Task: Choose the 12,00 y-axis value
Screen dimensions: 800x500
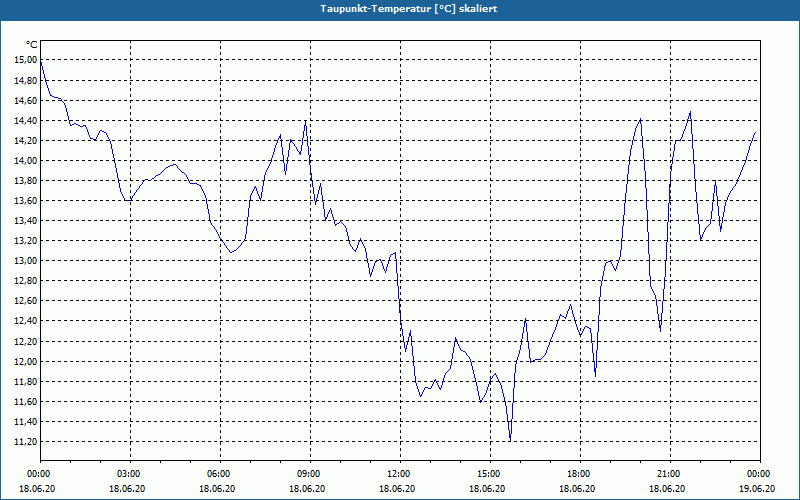Action: [27, 362]
